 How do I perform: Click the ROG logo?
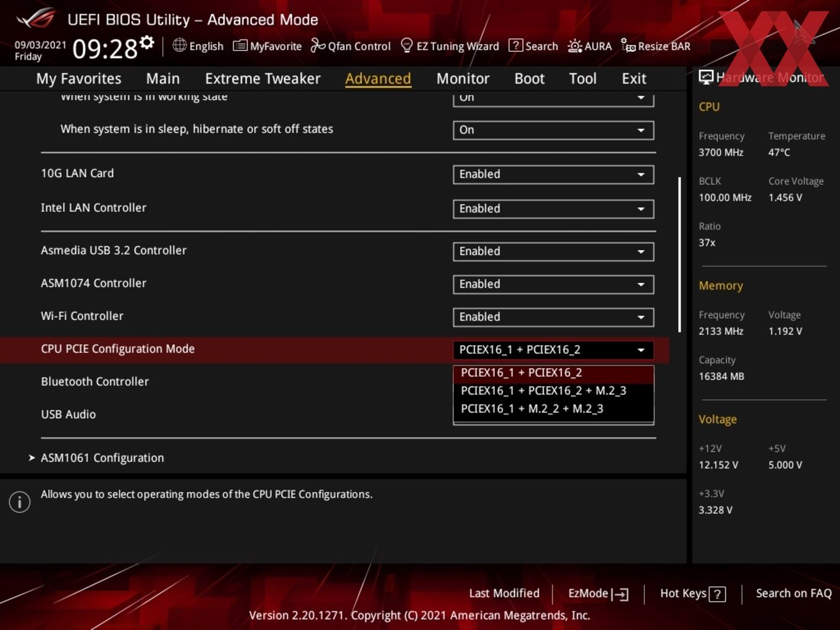tap(35, 19)
